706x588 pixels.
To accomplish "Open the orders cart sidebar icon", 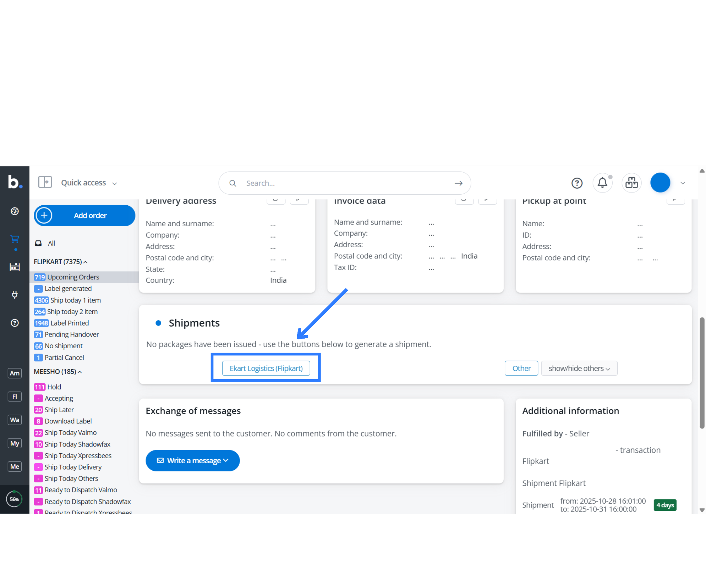I will (14, 239).
